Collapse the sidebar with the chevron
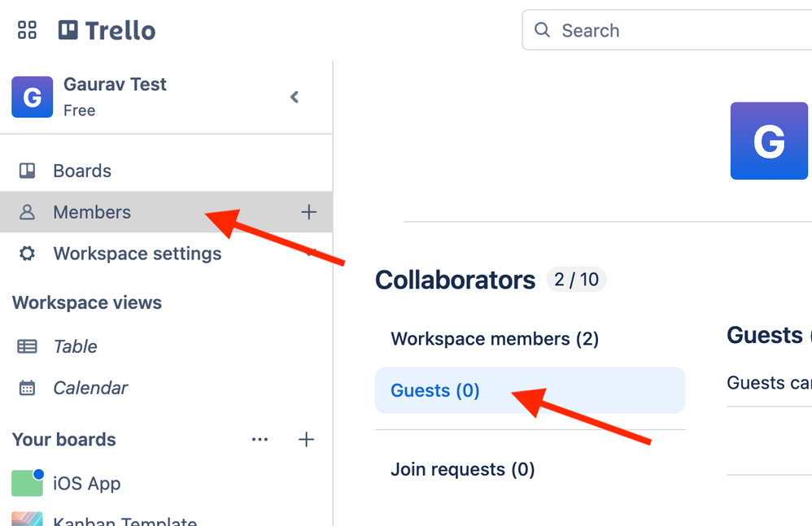 coord(295,97)
